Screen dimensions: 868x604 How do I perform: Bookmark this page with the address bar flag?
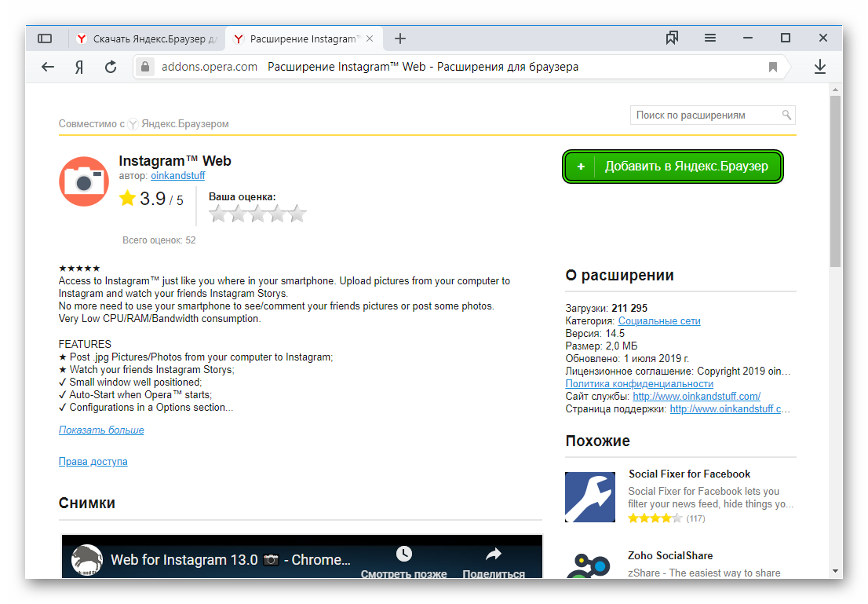click(x=773, y=67)
